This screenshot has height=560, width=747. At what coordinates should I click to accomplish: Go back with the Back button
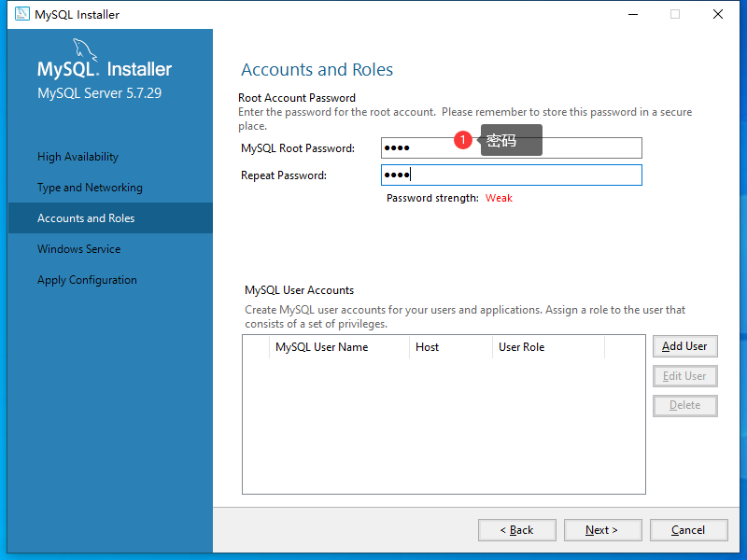point(517,530)
